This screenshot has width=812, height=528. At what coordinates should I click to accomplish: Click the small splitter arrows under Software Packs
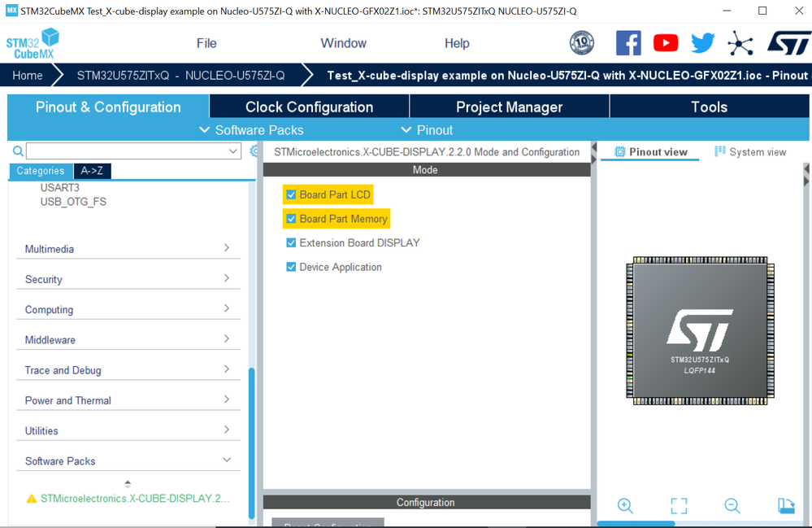coord(128,484)
